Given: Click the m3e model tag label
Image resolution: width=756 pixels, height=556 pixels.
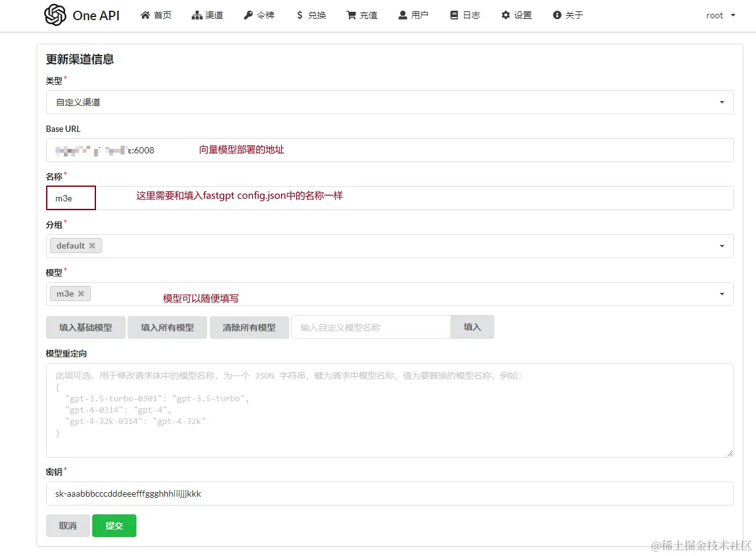Looking at the screenshot, I should point(65,293).
